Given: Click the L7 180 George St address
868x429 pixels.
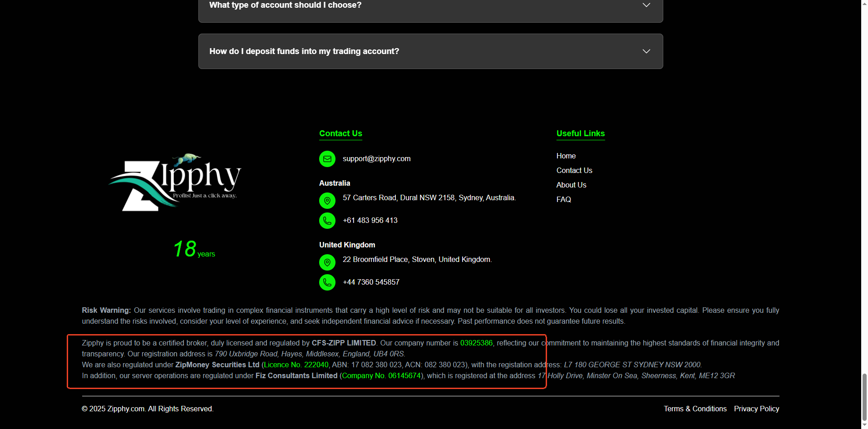Looking at the screenshot, I should click(x=633, y=365).
